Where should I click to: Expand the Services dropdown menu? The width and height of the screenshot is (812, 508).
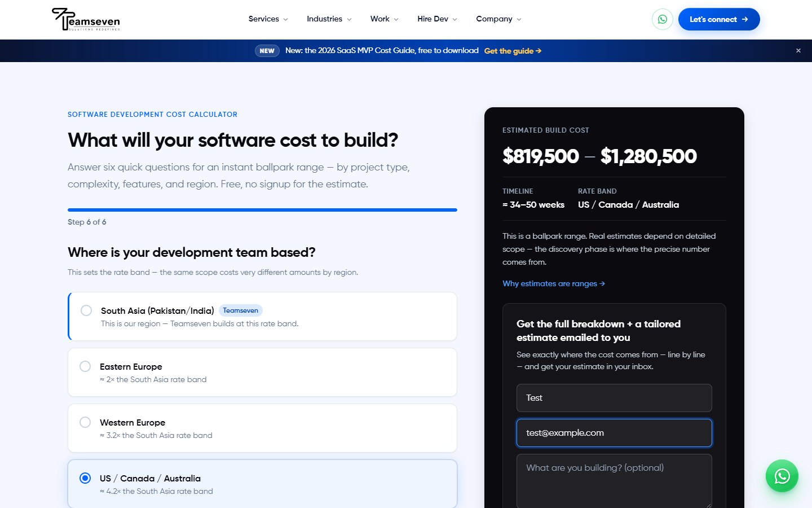(268, 19)
